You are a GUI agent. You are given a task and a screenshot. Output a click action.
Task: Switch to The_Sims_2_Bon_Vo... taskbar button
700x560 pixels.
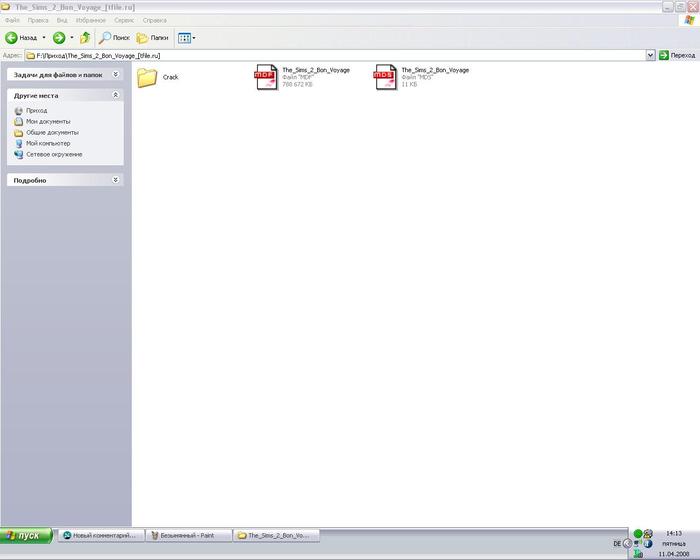277,535
